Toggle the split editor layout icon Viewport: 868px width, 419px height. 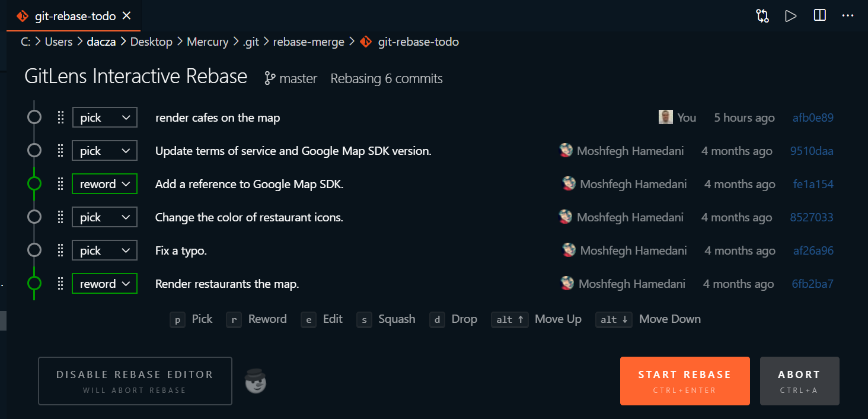coord(820,16)
